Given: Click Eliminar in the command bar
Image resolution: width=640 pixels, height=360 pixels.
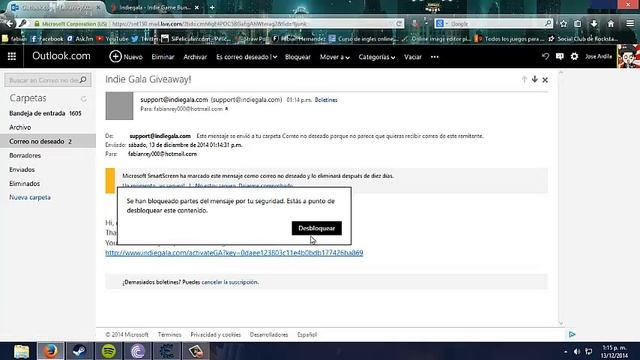Looking at the screenshot, I should click(163, 57).
